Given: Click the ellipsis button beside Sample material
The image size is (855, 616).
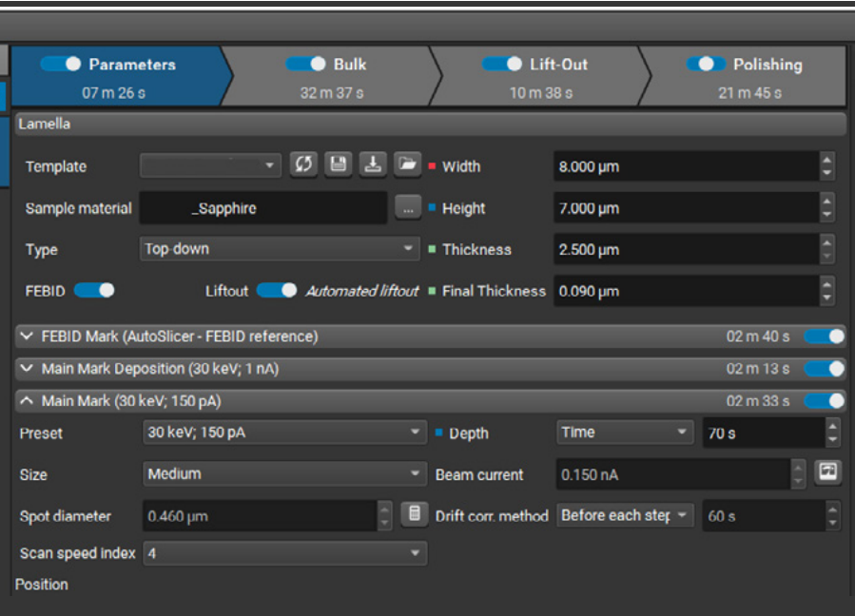Looking at the screenshot, I should tap(407, 207).
